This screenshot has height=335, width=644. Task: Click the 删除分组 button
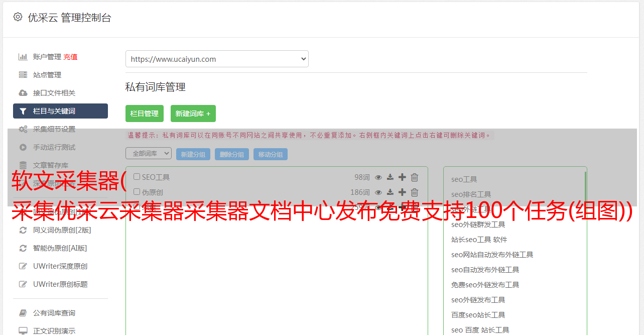click(x=232, y=154)
